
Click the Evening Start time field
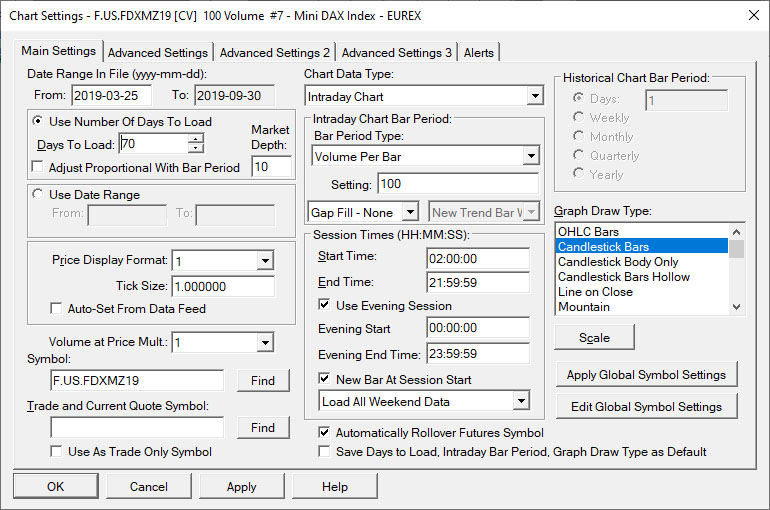[478, 327]
